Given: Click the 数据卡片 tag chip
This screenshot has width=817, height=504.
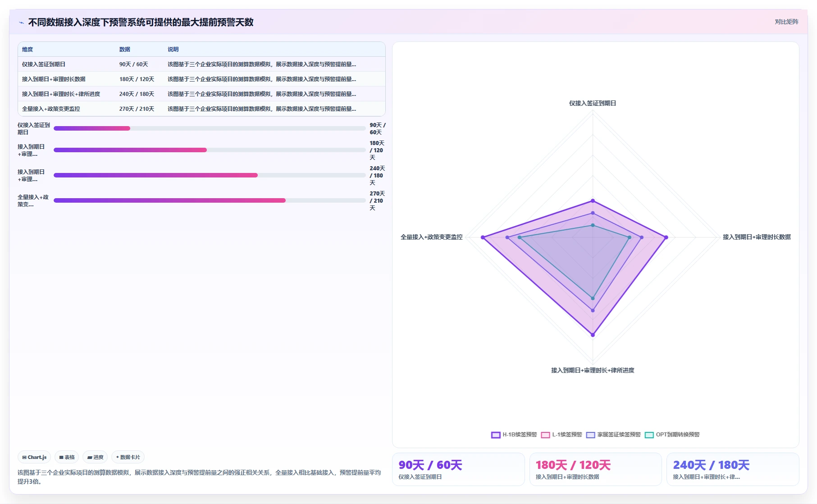Looking at the screenshot, I should tap(128, 457).
